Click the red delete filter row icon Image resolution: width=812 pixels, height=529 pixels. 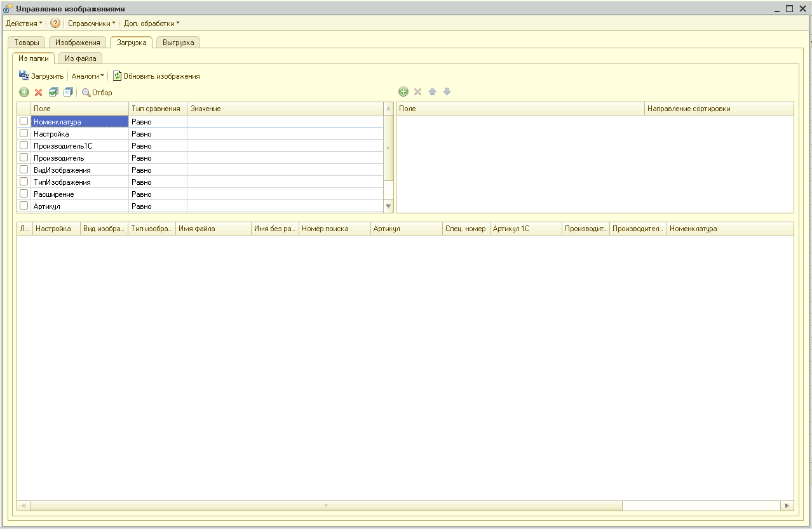(x=38, y=93)
